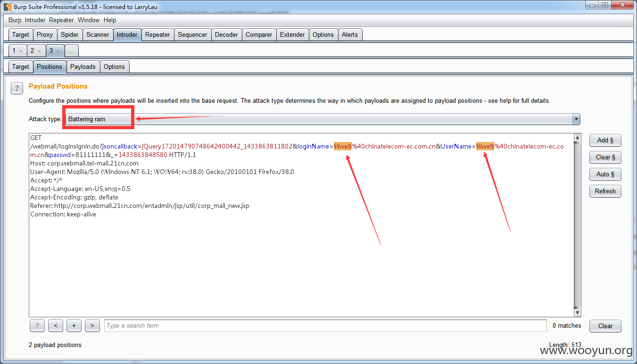This screenshot has height=364, width=637.
Task: Select the top-level Intruder tab
Action: (x=127, y=34)
